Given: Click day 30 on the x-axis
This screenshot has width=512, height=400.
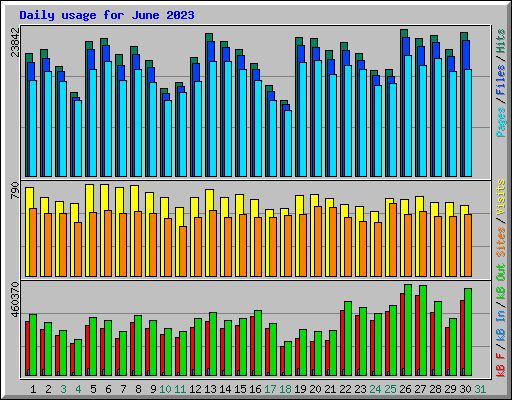Looking at the screenshot, I should pos(465,389).
